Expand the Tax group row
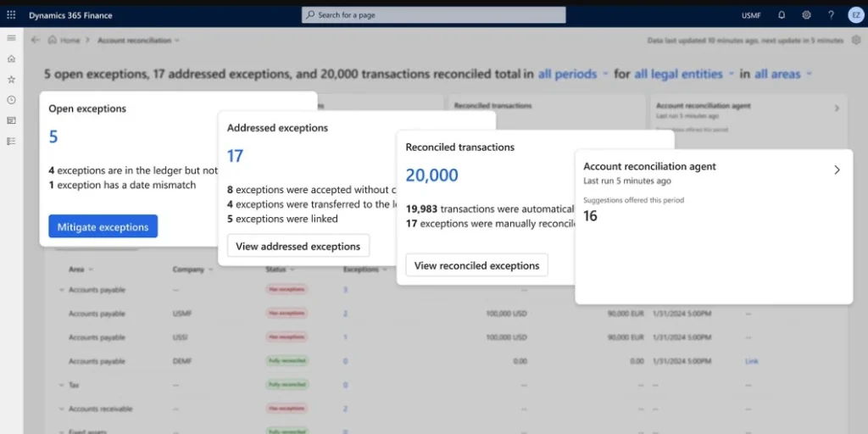 [x=61, y=385]
